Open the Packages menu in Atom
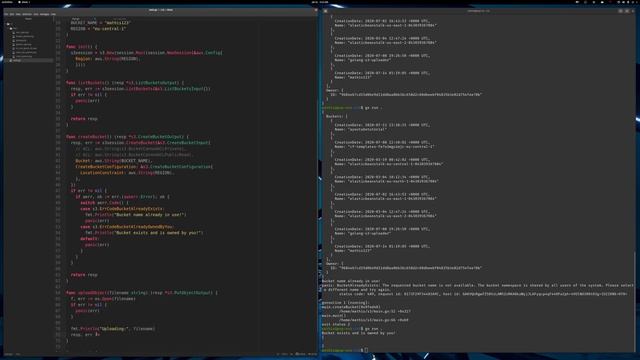640x360 pixels. tap(44, 14)
